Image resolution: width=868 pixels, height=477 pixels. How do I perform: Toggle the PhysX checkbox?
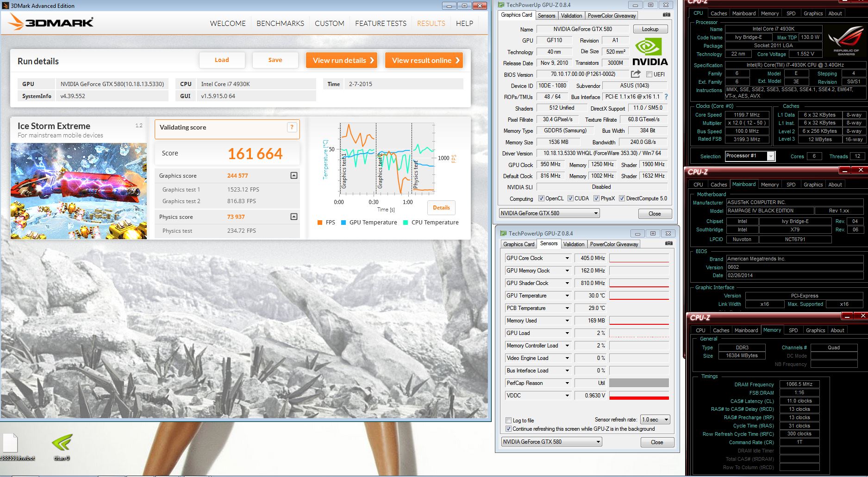click(597, 198)
